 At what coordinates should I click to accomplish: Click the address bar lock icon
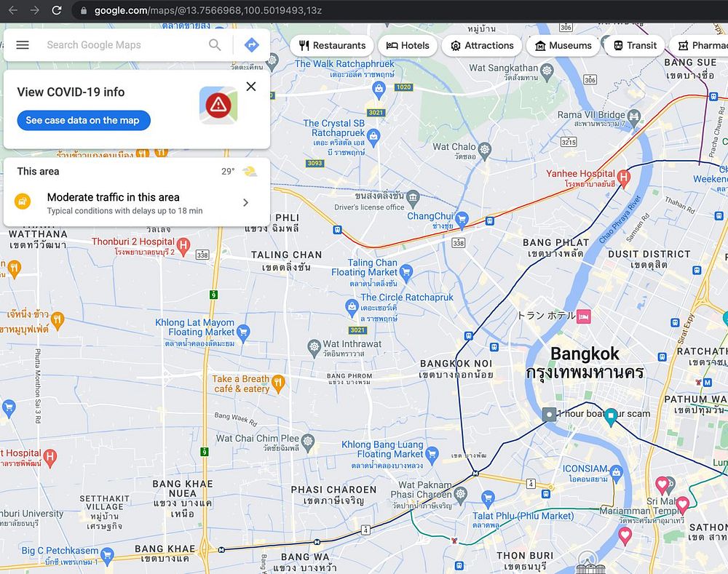(x=84, y=10)
